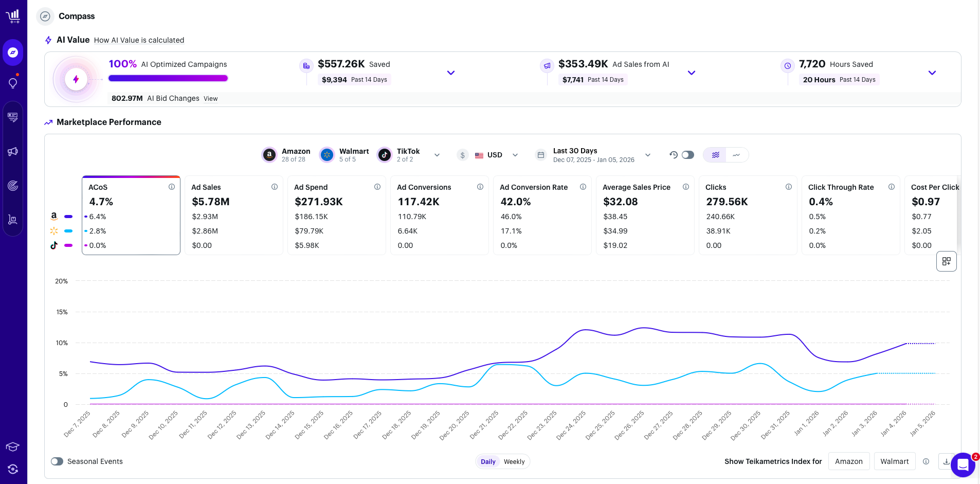Expand the Hours Saved chevron
Image resolution: width=980 pixels, height=484 pixels.
[x=932, y=73]
